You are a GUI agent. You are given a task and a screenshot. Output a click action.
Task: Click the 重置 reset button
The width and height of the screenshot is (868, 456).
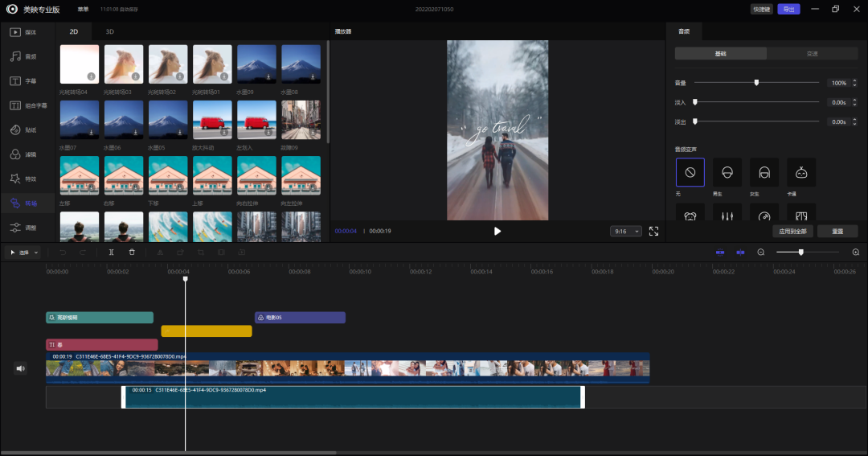[837, 231]
